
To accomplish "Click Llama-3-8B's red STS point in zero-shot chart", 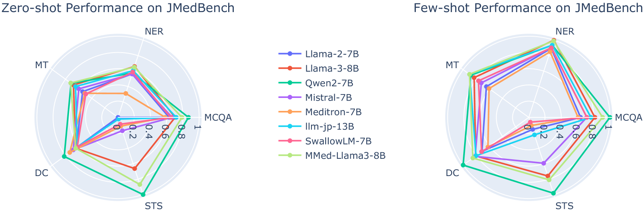I will [x=135, y=168].
